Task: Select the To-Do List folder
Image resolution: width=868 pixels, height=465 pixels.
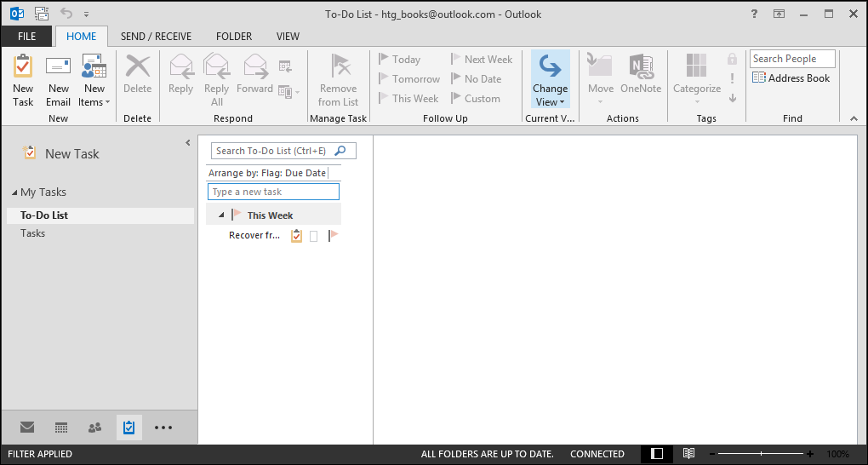Action: 100,215
